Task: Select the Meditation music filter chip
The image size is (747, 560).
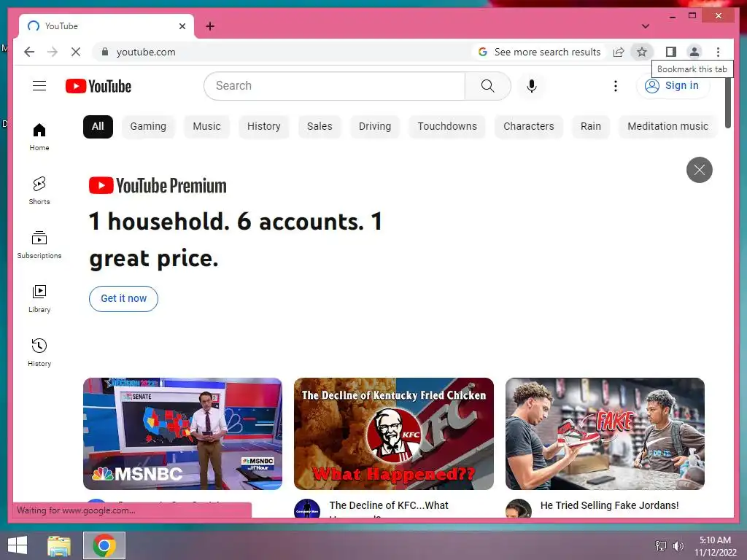Action: [x=667, y=126]
